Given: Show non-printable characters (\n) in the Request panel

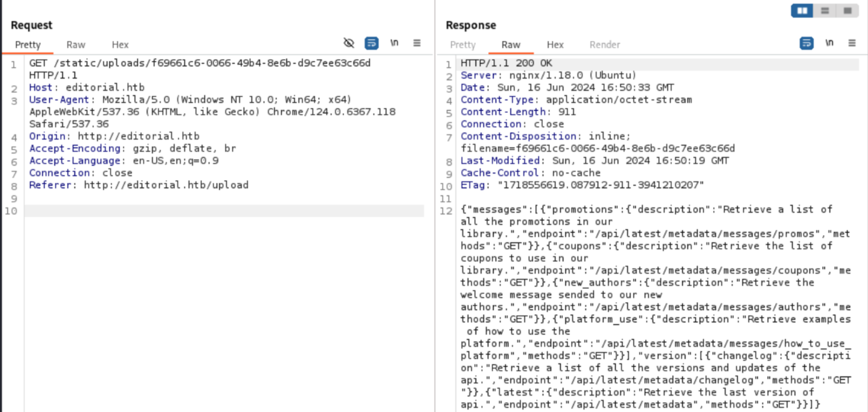Looking at the screenshot, I should [394, 43].
